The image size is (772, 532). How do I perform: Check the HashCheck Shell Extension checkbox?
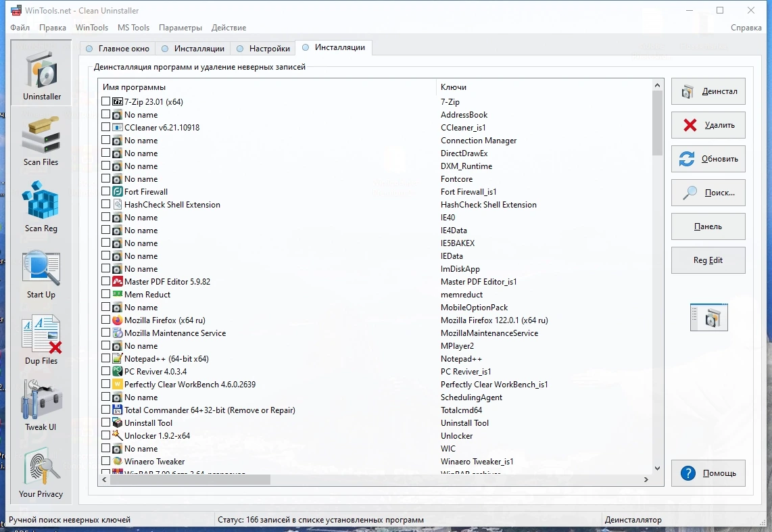(106, 204)
